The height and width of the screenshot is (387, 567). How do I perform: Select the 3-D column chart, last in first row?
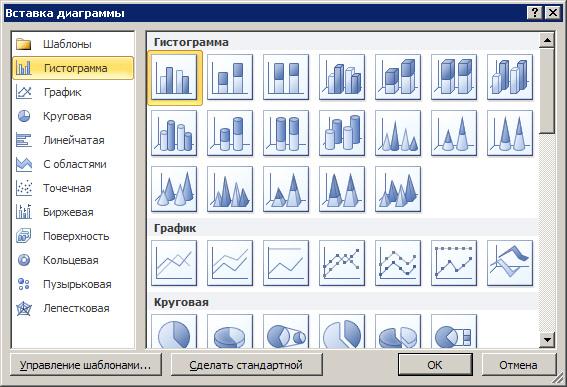[x=510, y=77]
